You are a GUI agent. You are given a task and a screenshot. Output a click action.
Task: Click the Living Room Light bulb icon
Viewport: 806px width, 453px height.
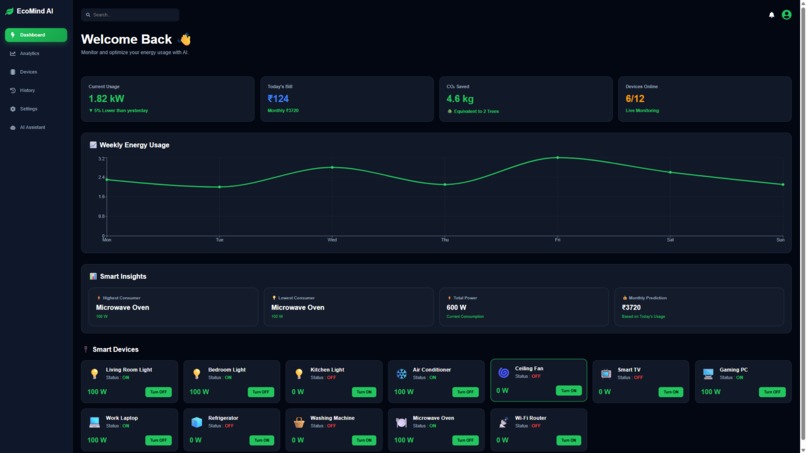(x=94, y=374)
